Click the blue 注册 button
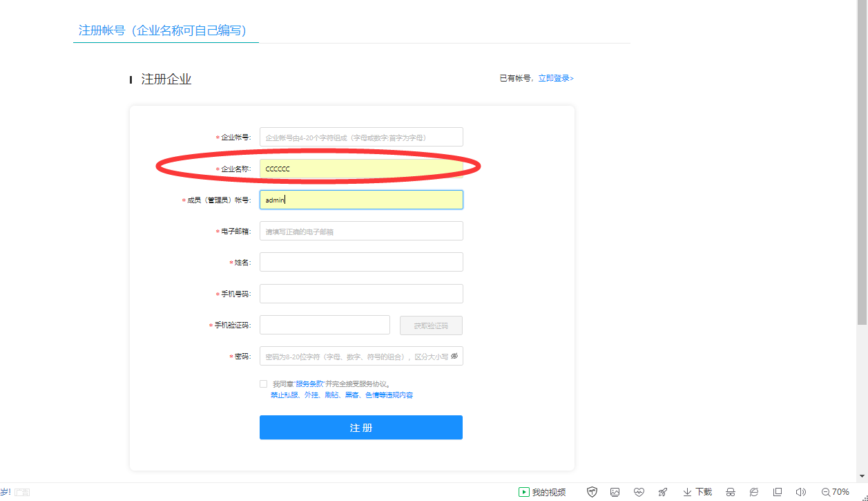Image resolution: width=868 pixels, height=501 pixels. click(361, 428)
